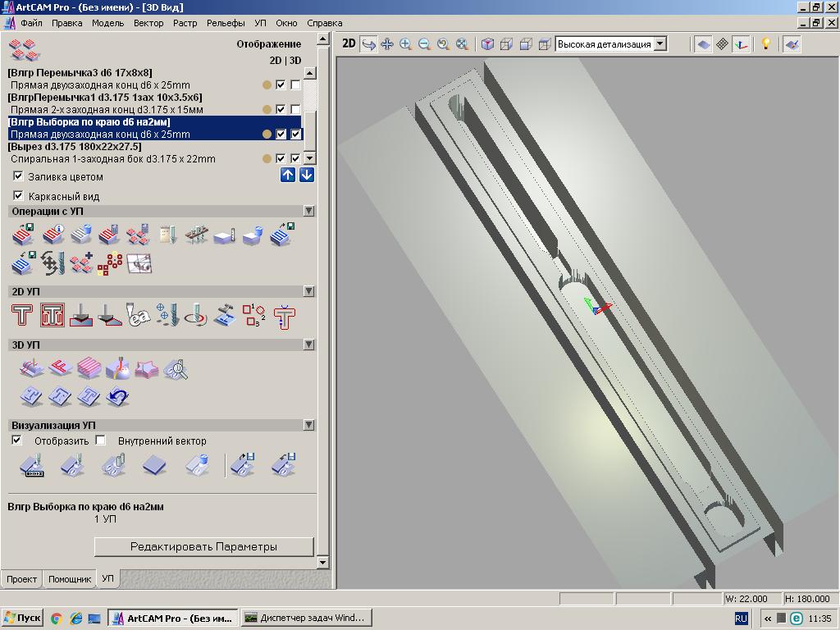Collapse the Операции с УП section
The height and width of the screenshot is (630, 840).
(x=308, y=211)
